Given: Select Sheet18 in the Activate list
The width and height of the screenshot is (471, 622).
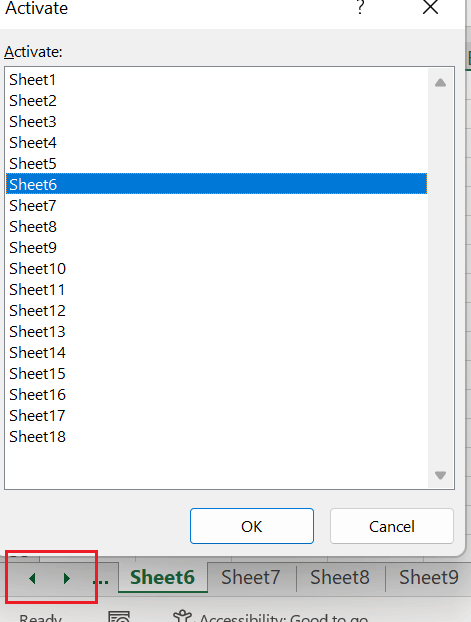Looking at the screenshot, I should 216,437.
